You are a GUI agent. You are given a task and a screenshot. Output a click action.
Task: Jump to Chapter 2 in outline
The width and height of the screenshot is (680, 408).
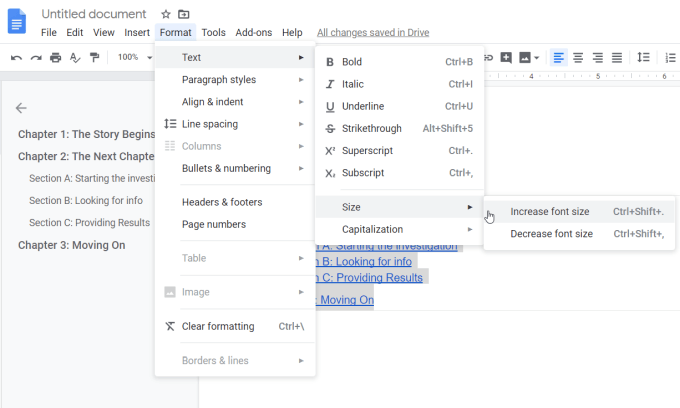86,157
